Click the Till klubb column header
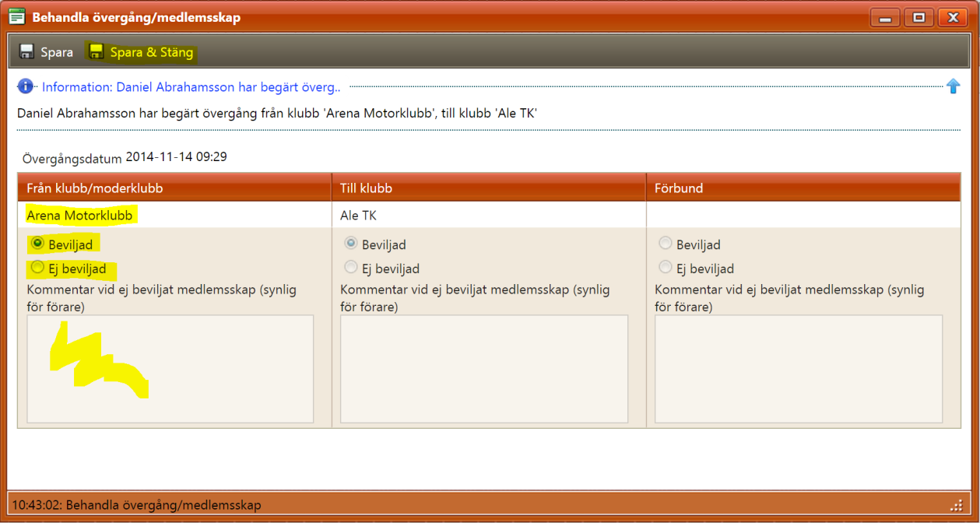The image size is (980, 523). tap(489, 188)
